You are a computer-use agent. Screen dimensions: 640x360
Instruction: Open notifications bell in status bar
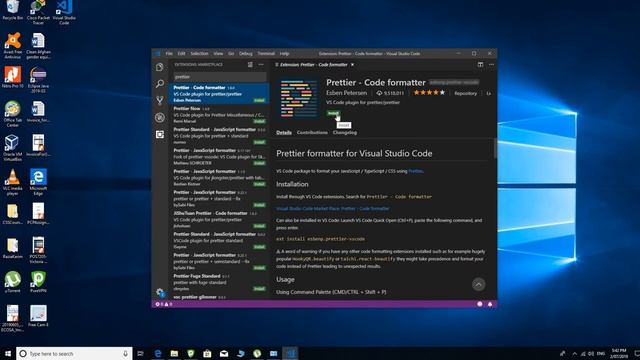pos(490,304)
